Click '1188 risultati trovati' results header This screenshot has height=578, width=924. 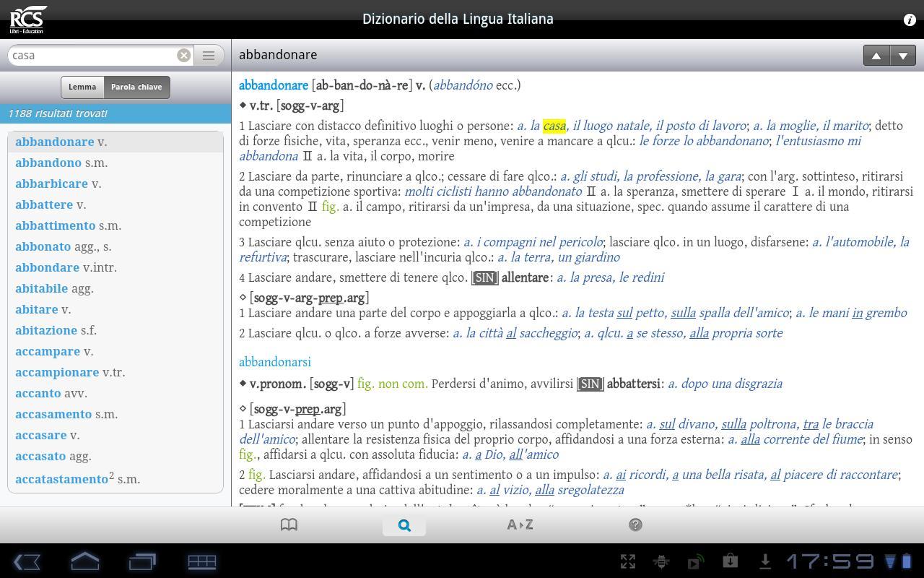[x=115, y=113]
